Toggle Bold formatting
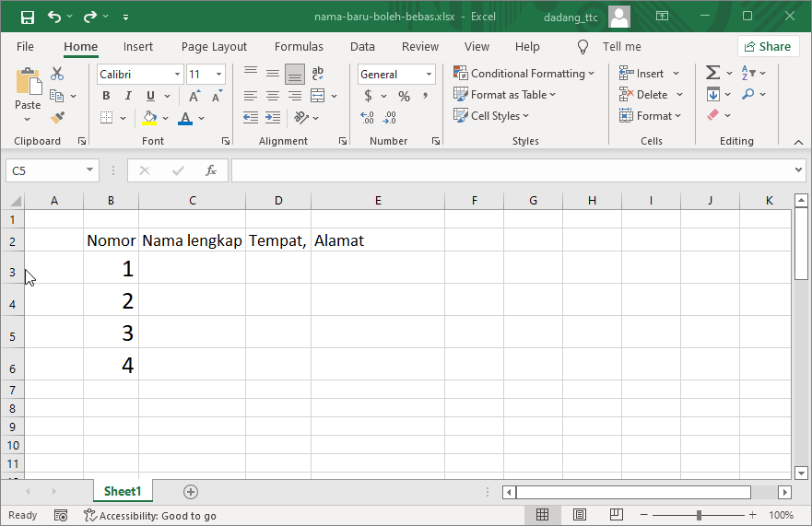 click(x=106, y=96)
